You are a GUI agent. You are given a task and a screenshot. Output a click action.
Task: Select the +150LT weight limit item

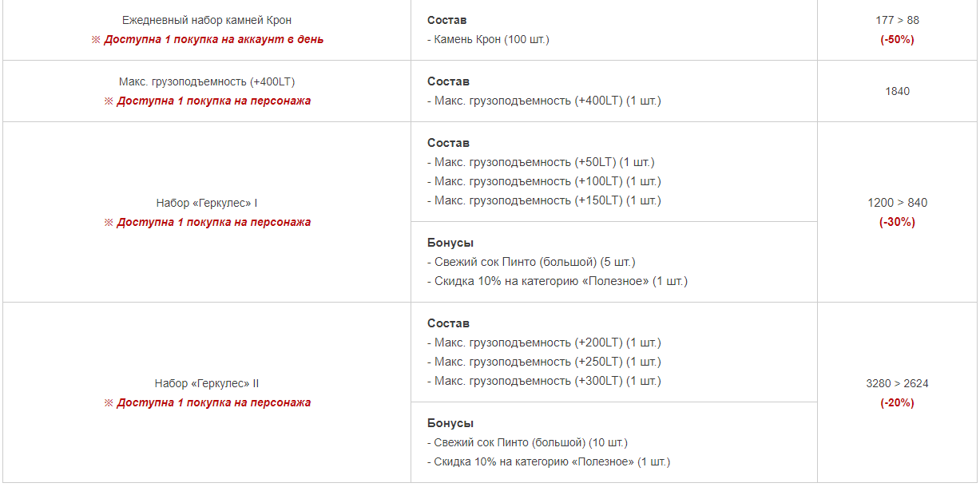547,200
